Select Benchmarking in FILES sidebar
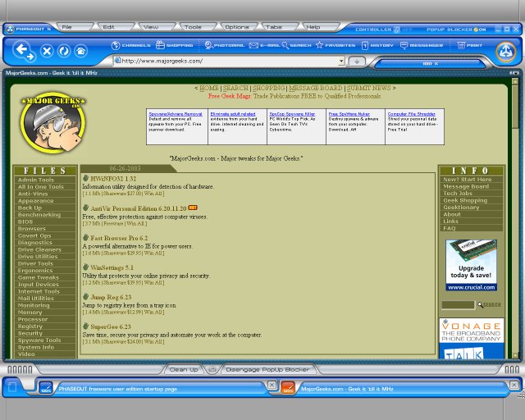The height and width of the screenshot is (420, 525). click(x=45, y=214)
